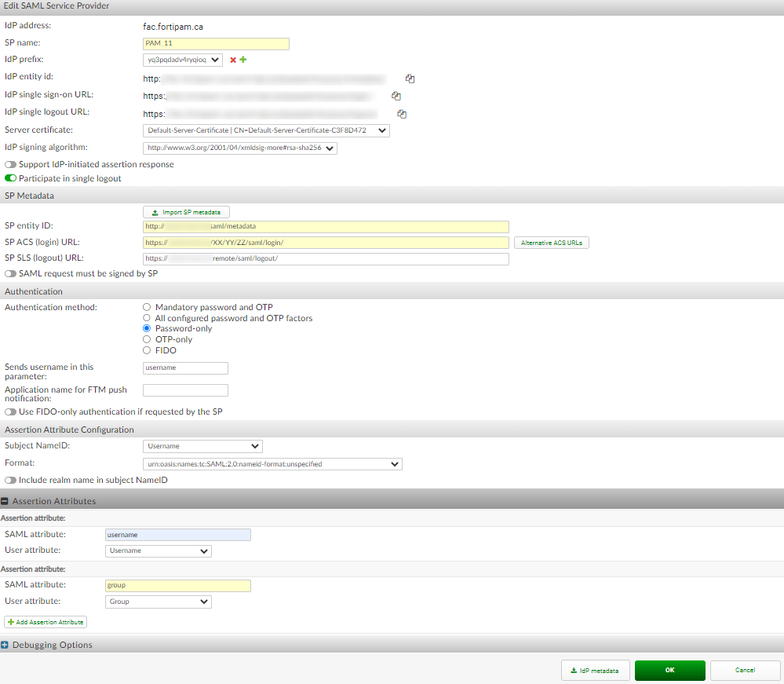Viewport: 784px width, 684px height.
Task: Copy the IdP single logout URL
Action: (401, 113)
